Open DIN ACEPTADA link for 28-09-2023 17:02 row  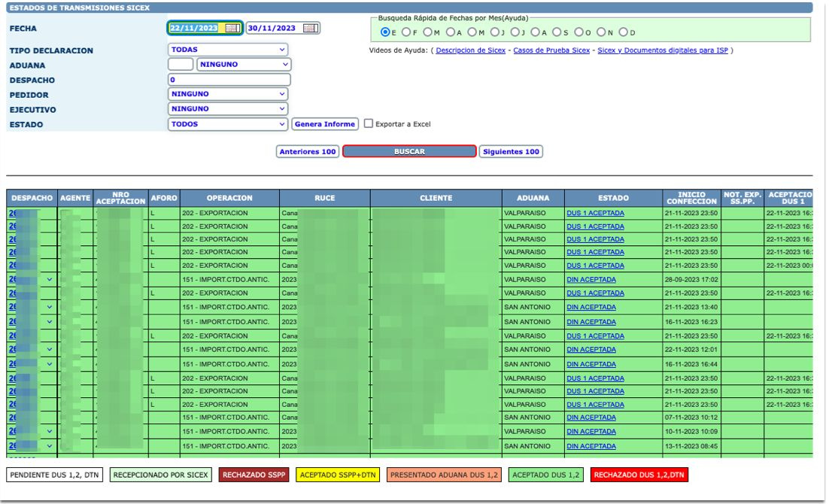click(x=591, y=279)
